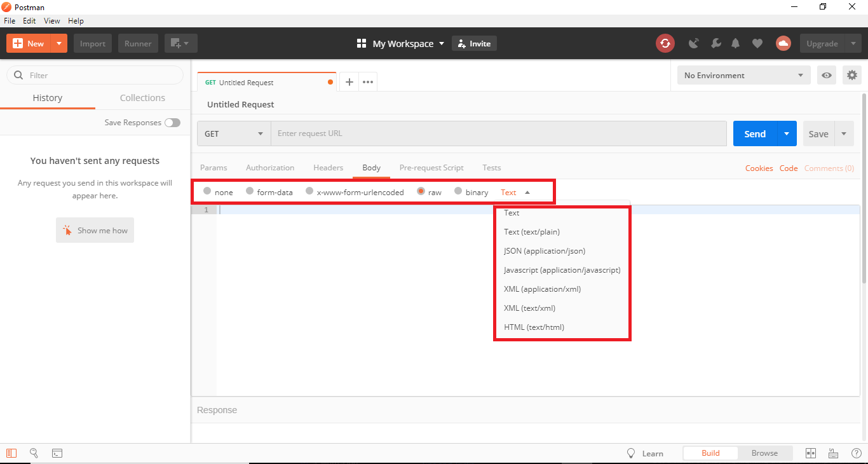Click the Invite button
868x464 pixels.
point(474,43)
